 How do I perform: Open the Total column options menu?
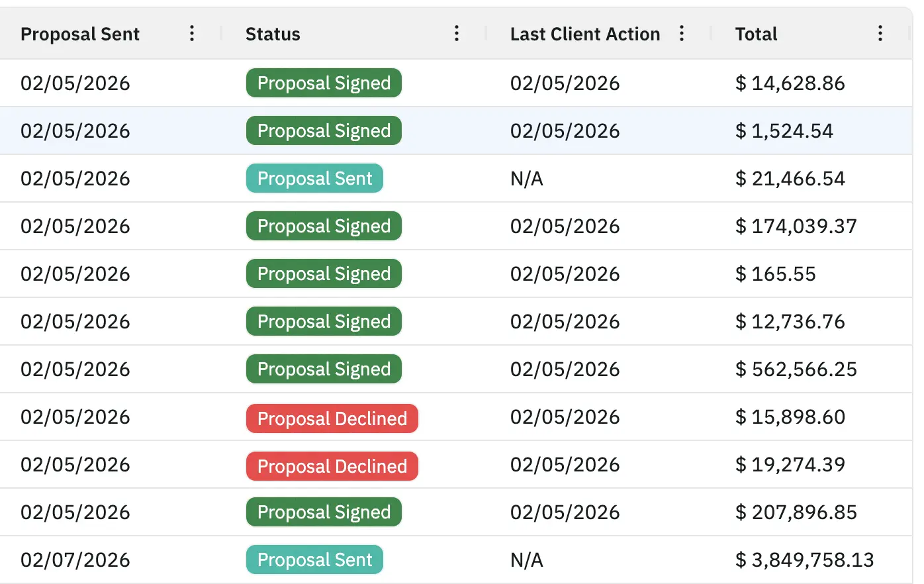pyautogui.click(x=880, y=33)
